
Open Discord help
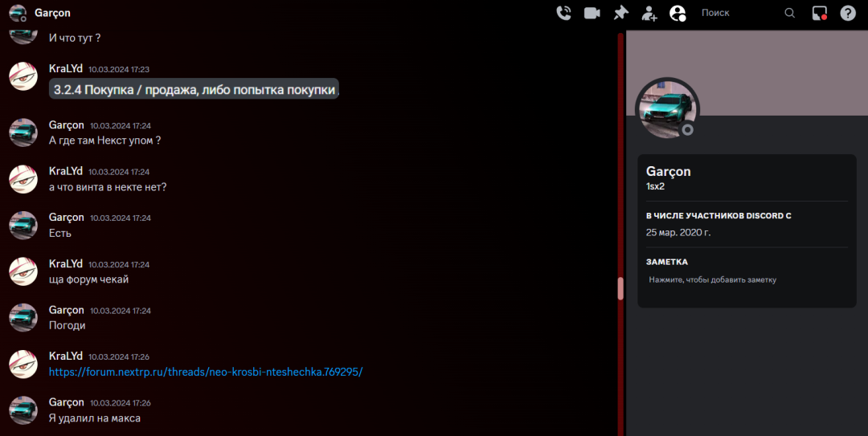[x=848, y=13]
